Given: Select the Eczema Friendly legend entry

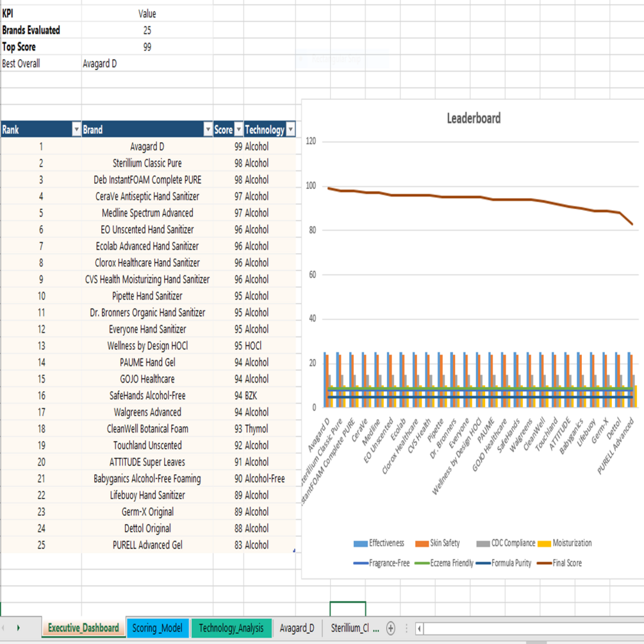Looking at the screenshot, I should click(444, 563).
